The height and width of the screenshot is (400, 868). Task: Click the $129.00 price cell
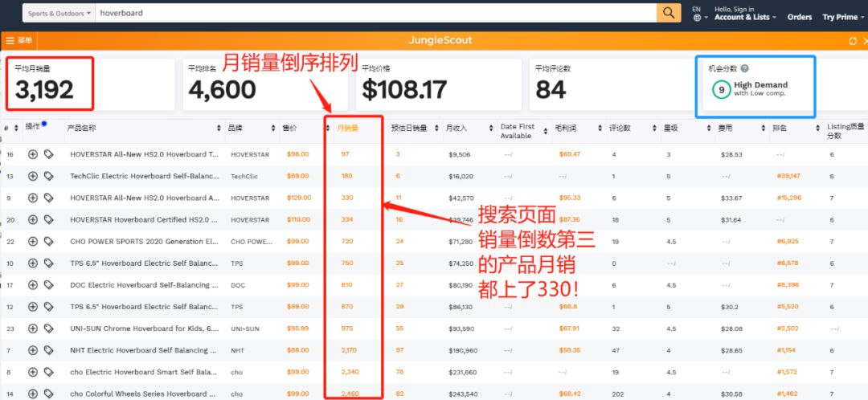tap(299, 198)
